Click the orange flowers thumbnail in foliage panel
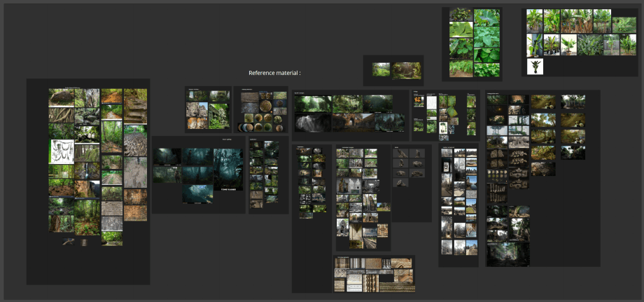Image resolution: width=644 pixels, height=302 pixels. pyautogui.click(x=419, y=102)
